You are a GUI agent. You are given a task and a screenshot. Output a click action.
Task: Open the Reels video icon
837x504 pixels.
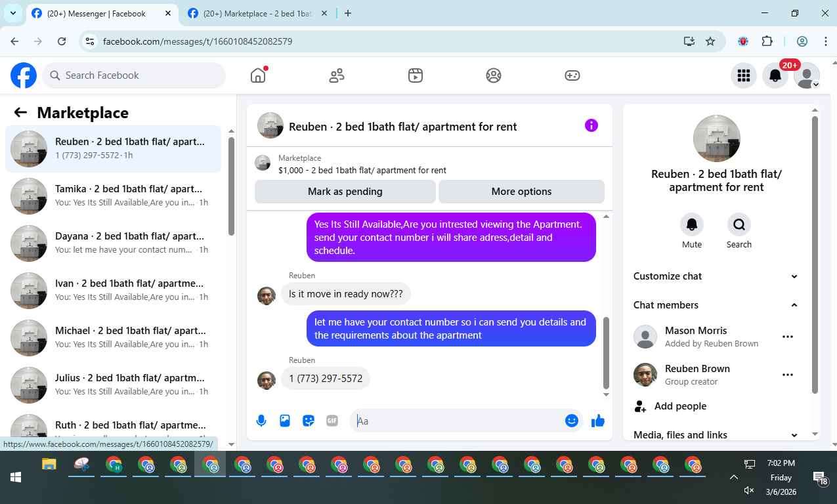(415, 75)
